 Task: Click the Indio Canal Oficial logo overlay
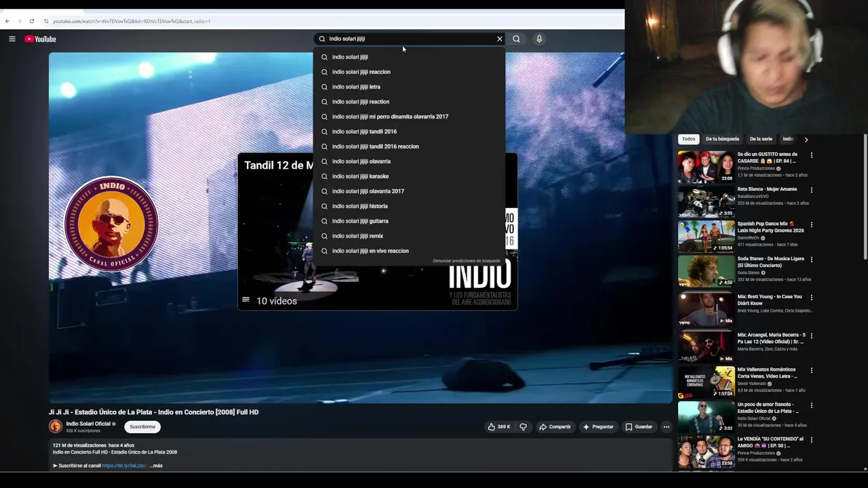111,224
